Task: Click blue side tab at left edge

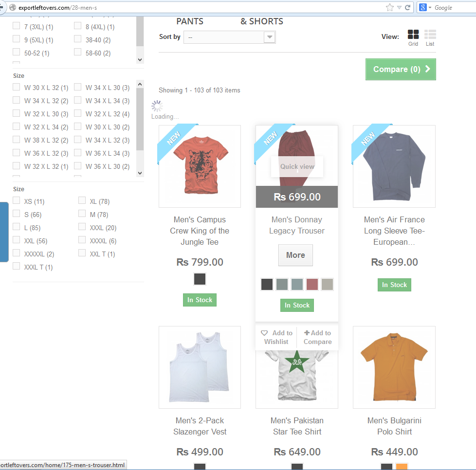Action: pos(4,232)
